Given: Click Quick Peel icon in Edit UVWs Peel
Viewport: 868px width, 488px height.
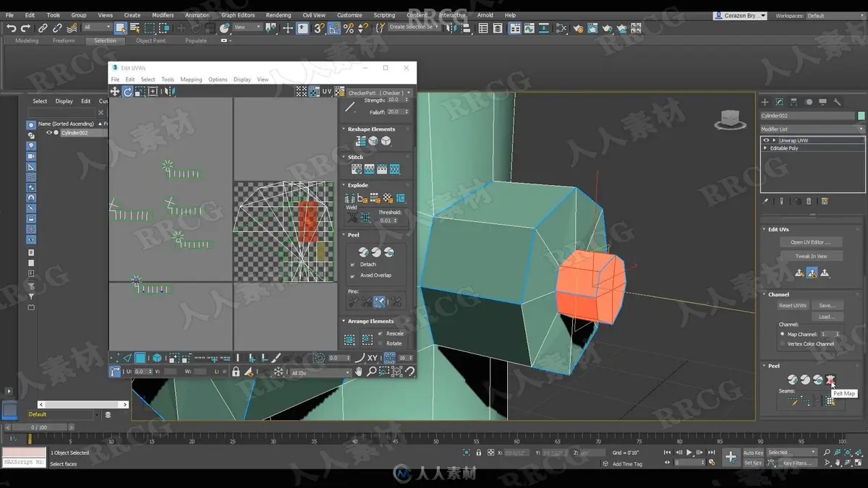Looking at the screenshot, I should pos(363,252).
